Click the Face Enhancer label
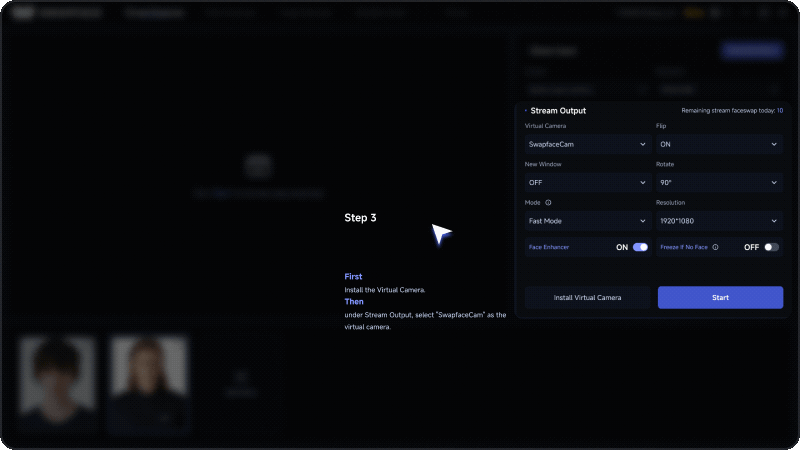Screen dimensions: 800x450 548,247
